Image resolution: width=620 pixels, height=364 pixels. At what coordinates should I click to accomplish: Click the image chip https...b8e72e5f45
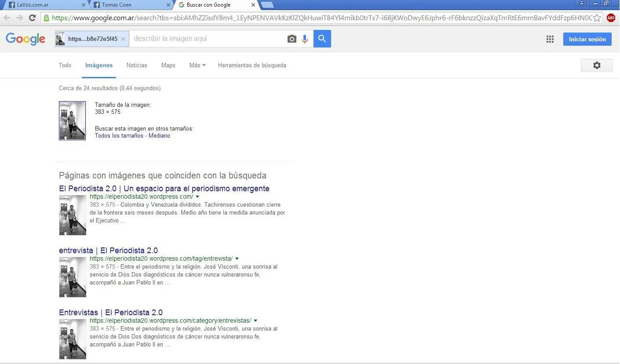[x=92, y=39]
